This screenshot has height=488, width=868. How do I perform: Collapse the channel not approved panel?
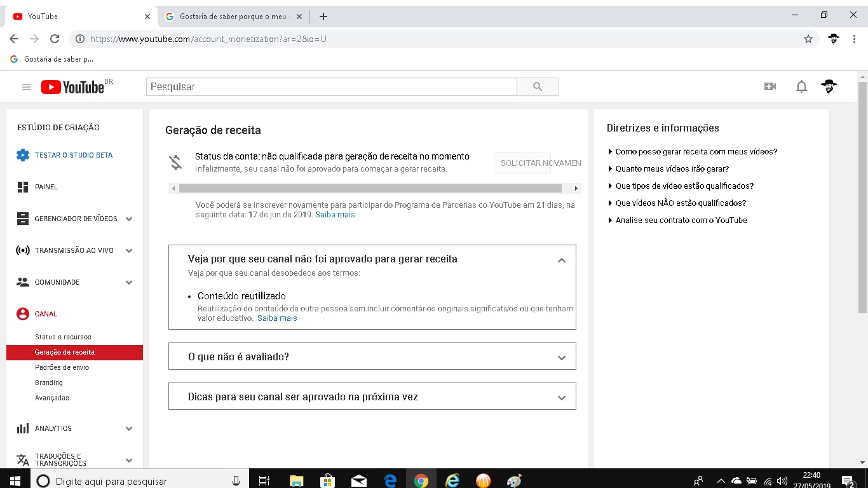[x=561, y=260]
